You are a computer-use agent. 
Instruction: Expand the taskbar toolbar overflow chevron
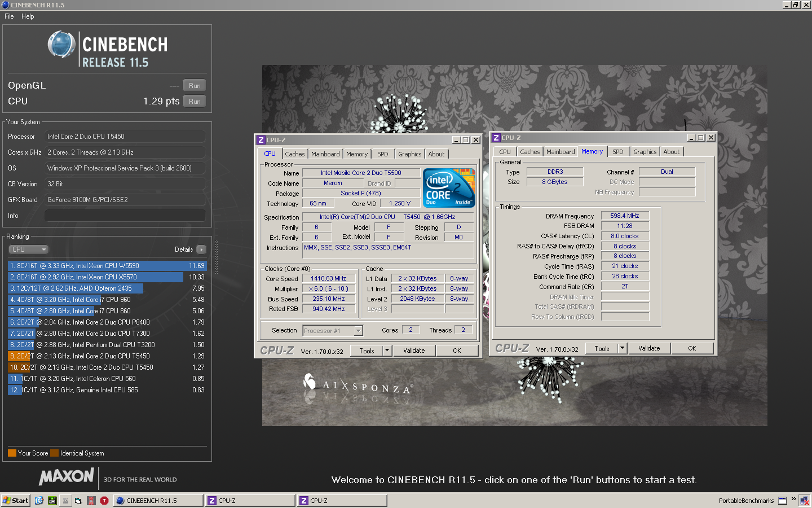(793, 500)
